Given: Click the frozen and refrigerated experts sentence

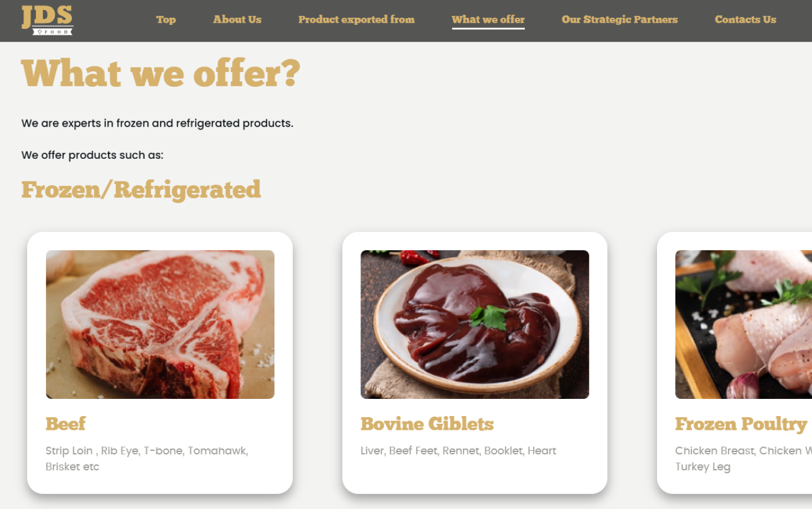Looking at the screenshot, I should pos(157,123).
